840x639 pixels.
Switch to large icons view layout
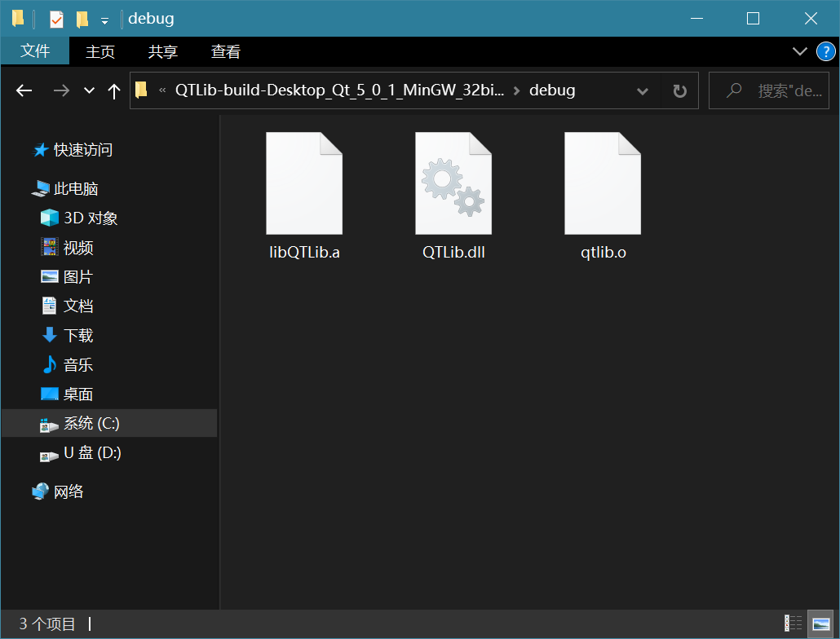[x=820, y=624]
